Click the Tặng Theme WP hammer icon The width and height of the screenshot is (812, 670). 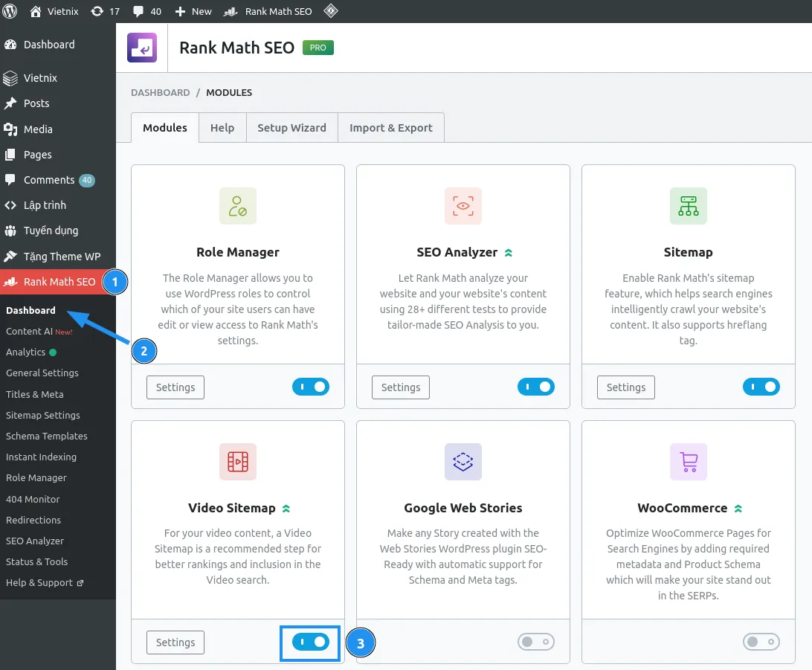[10, 257]
